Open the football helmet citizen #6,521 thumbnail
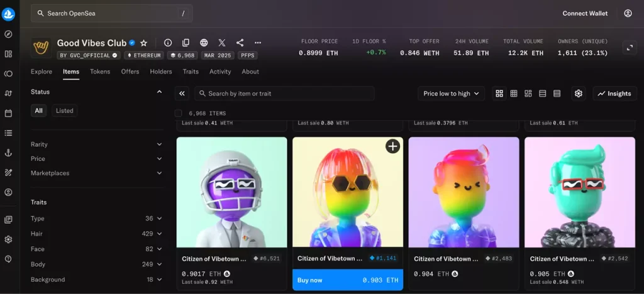The height and width of the screenshot is (294, 644). (231, 192)
